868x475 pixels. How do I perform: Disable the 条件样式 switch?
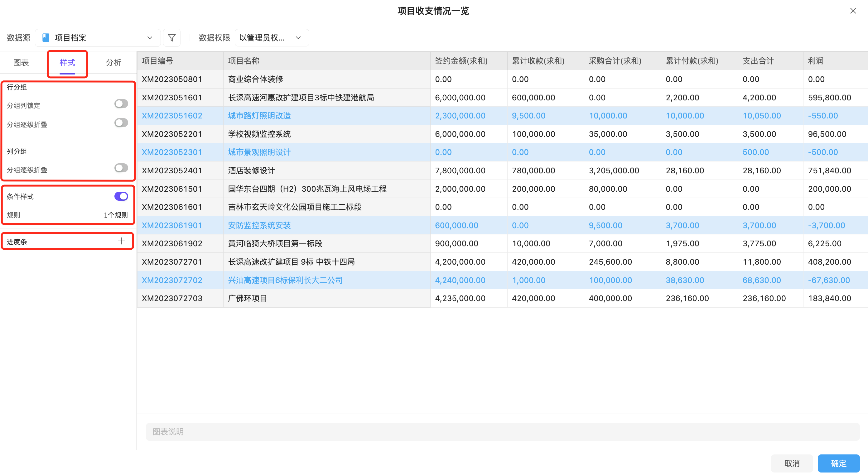[x=121, y=196]
